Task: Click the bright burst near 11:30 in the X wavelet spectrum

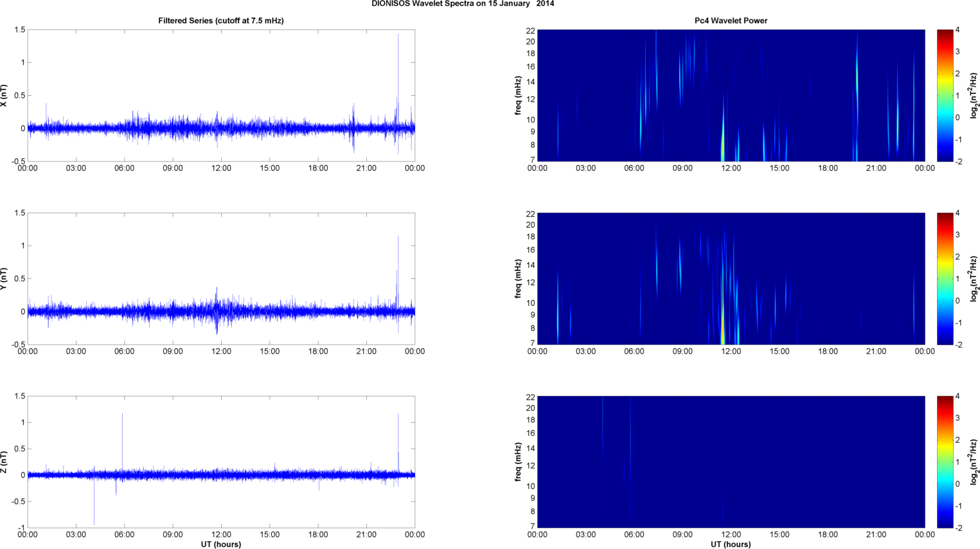Action: 723,135
